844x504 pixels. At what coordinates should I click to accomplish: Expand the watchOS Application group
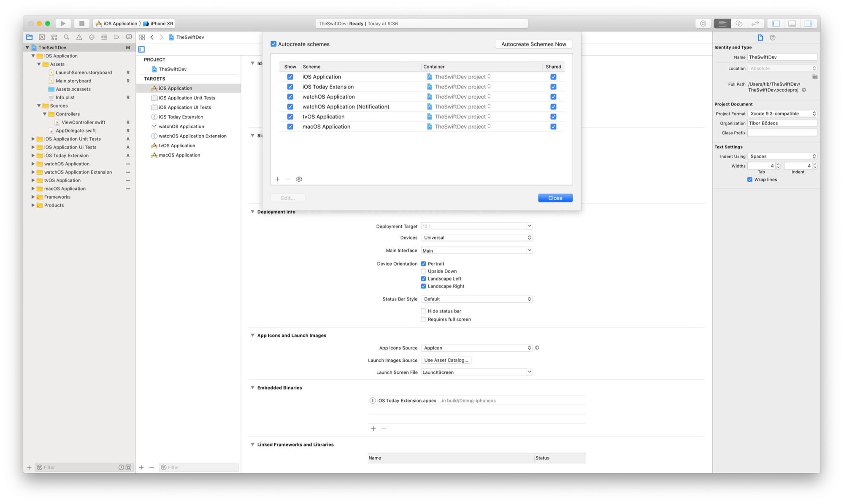click(33, 164)
